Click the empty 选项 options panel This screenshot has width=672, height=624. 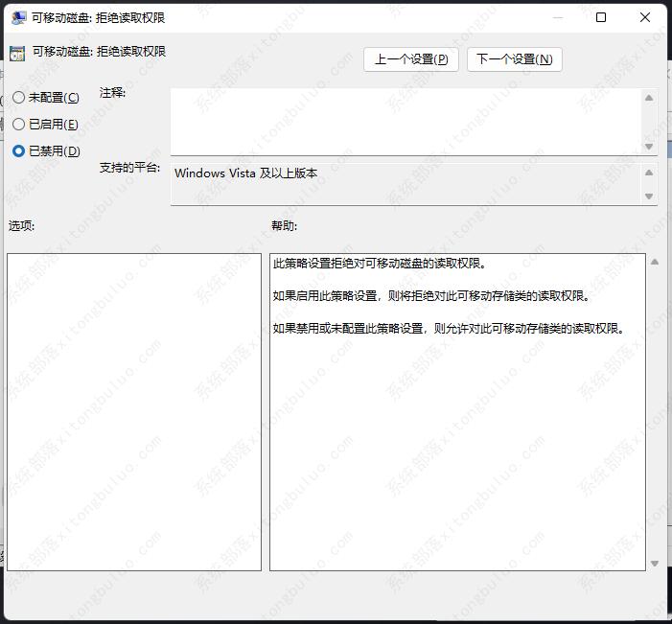coord(134,412)
